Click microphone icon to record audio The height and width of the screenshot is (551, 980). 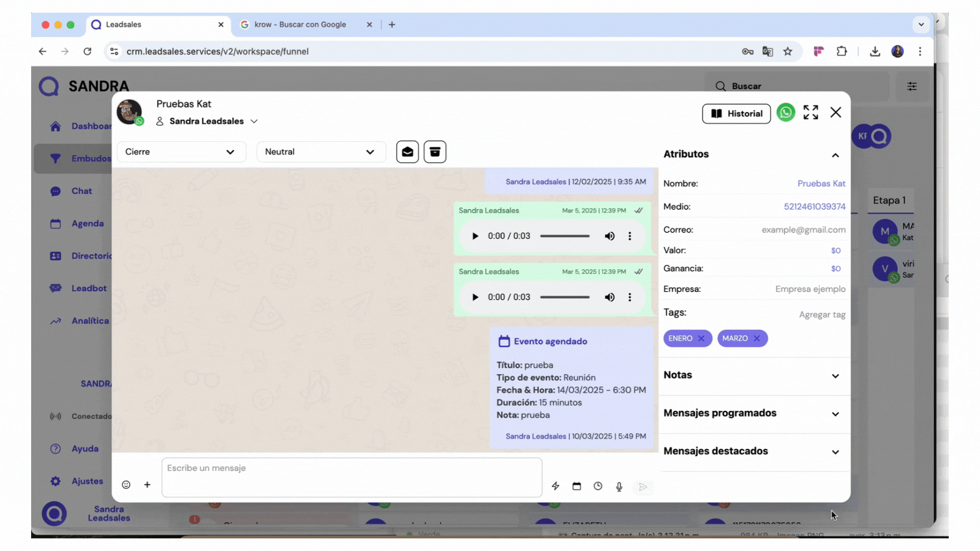point(619,486)
